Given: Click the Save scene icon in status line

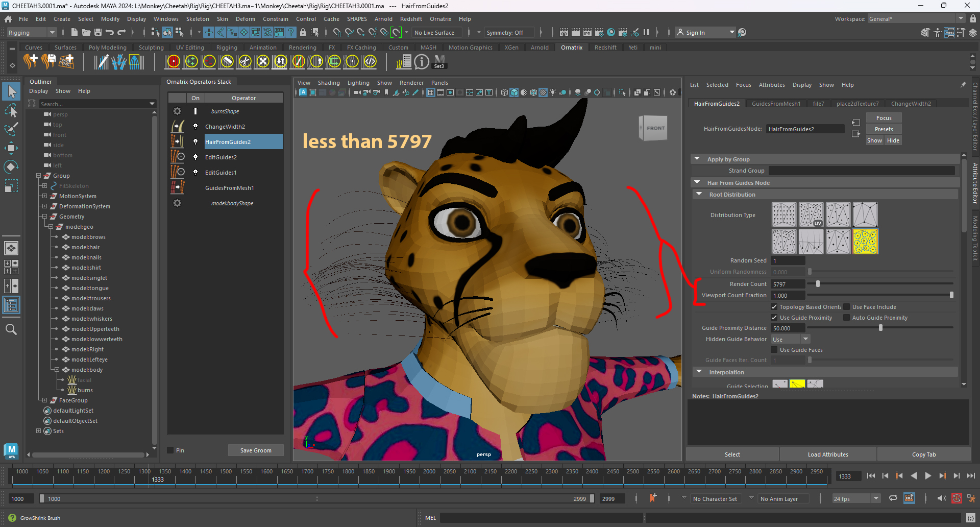Looking at the screenshot, I should pyautogui.click(x=98, y=32).
